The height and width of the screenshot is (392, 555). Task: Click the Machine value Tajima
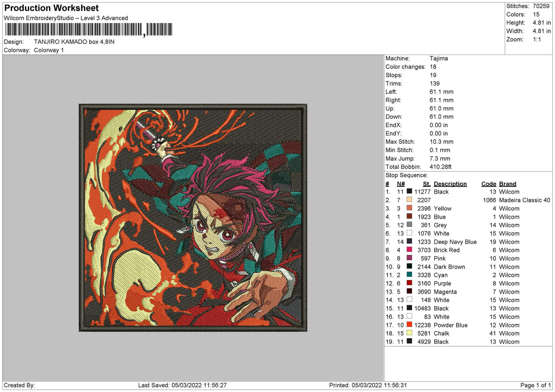click(x=438, y=58)
